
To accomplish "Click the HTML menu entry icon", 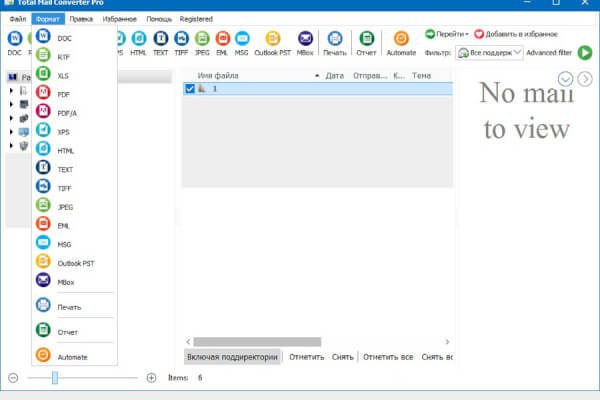I will 43,149.
